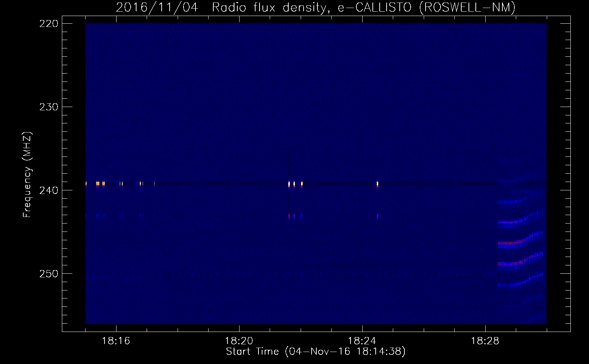
Task: Click the dark vertical spike near 18:21
Action: pos(289,182)
